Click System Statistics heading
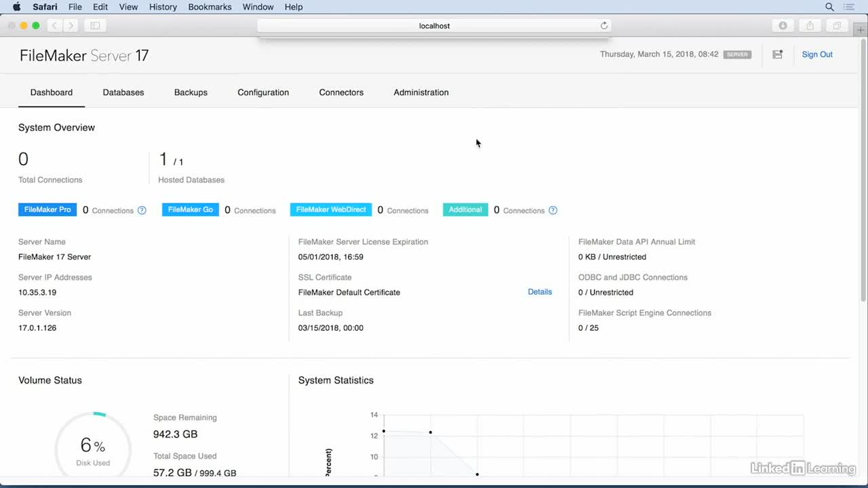The height and width of the screenshot is (488, 868). [336, 380]
